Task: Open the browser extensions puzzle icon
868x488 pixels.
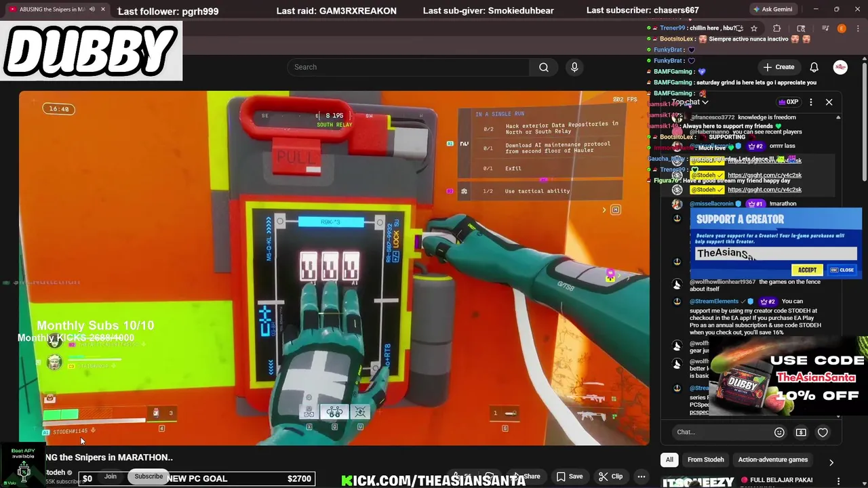Action: pyautogui.click(x=777, y=28)
